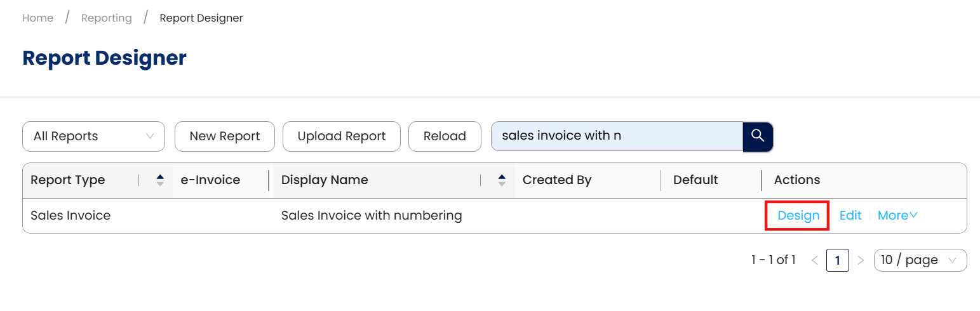Viewport: 980px width, 311px height.
Task: Click the Display Name column header
Action: 325,180
